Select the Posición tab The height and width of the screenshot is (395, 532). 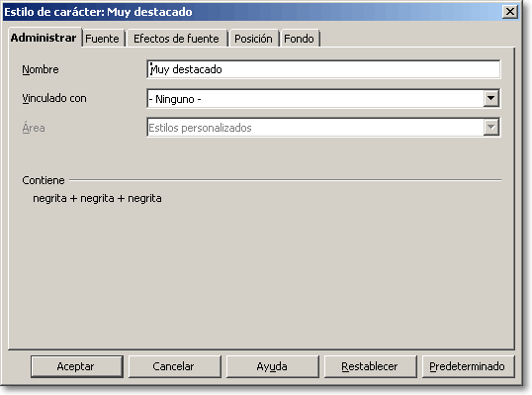tap(253, 39)
